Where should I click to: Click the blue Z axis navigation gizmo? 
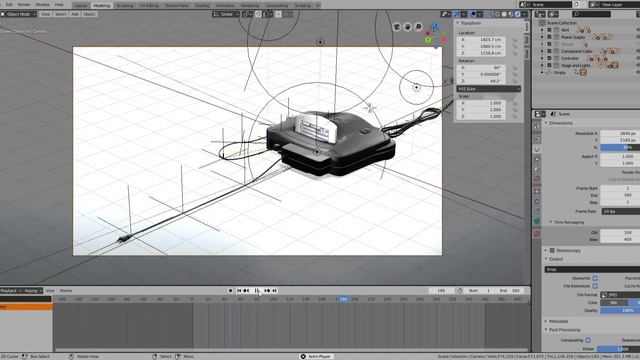click(436, 27)
